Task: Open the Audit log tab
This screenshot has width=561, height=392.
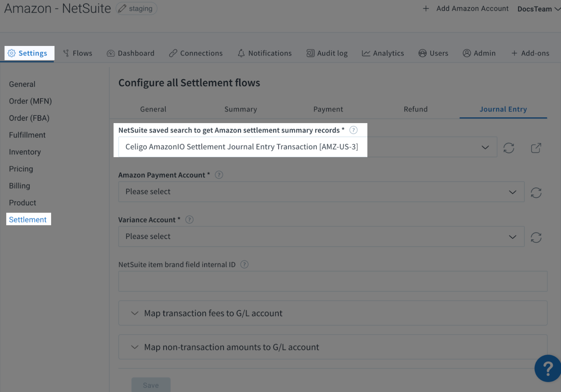Action: pyautogui.click(x=327, y=53)
